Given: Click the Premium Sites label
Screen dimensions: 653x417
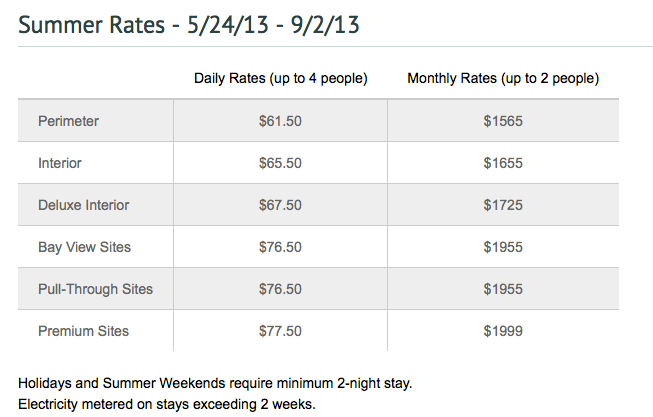Looking at the screenshot, I should tap(84, 331).
